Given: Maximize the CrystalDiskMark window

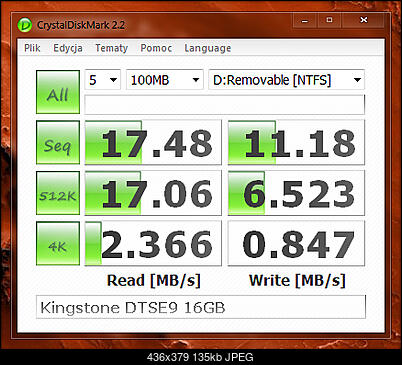Looking at the screenshot, I should point(329,21).
